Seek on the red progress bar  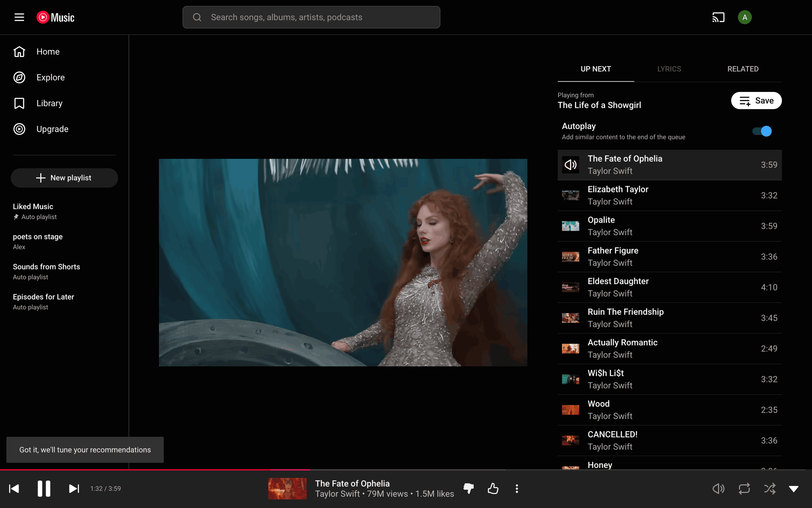click(x=406, y=469)
